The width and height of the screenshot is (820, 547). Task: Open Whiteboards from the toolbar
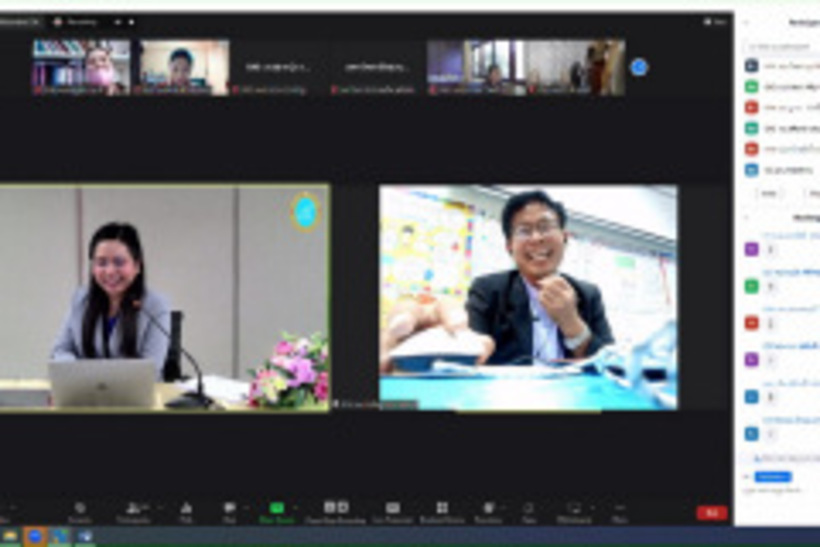coord(574,512)
